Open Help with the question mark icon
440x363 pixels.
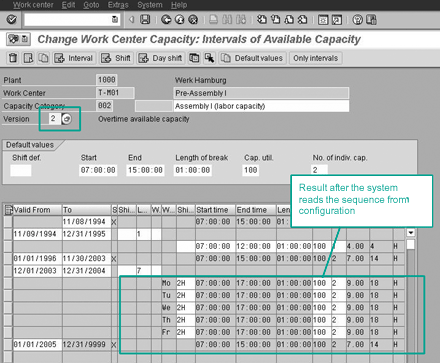click(357, 20)
